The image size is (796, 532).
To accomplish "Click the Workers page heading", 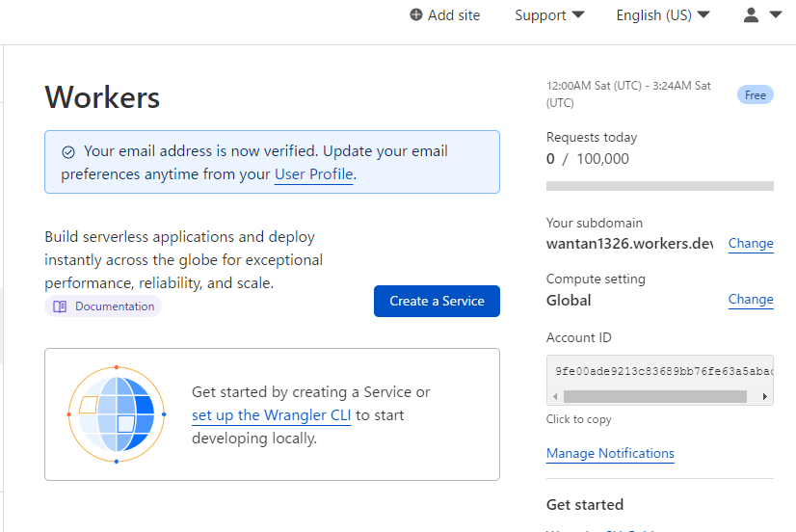I will tap(102, 97).
